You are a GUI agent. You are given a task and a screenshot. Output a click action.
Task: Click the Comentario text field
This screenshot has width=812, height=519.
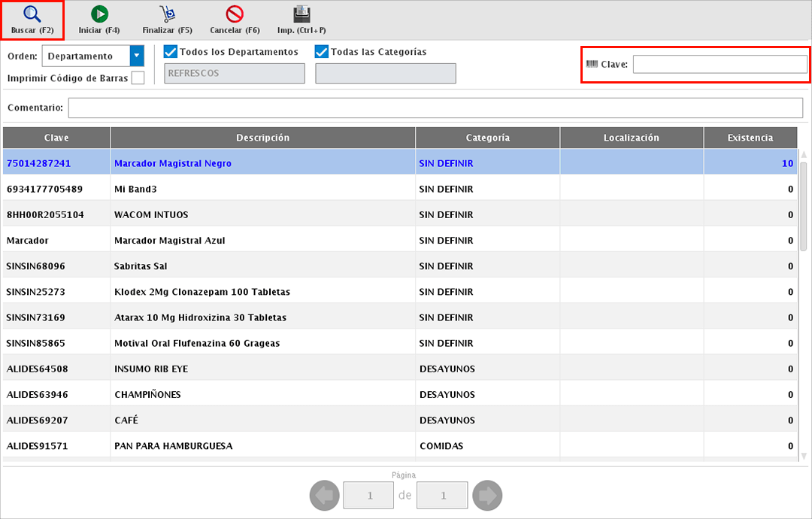pos(435,108)
